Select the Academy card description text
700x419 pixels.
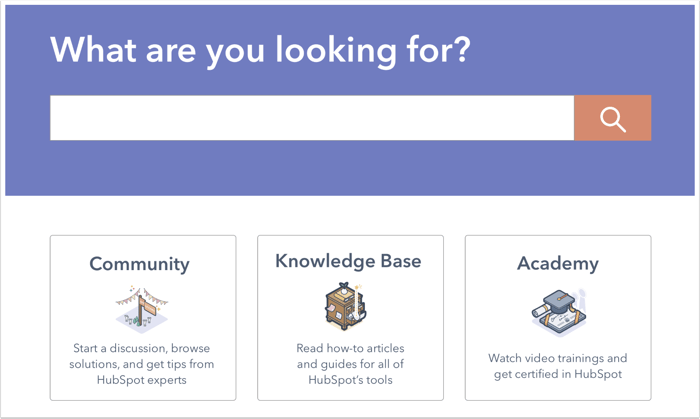pos(558,366)
